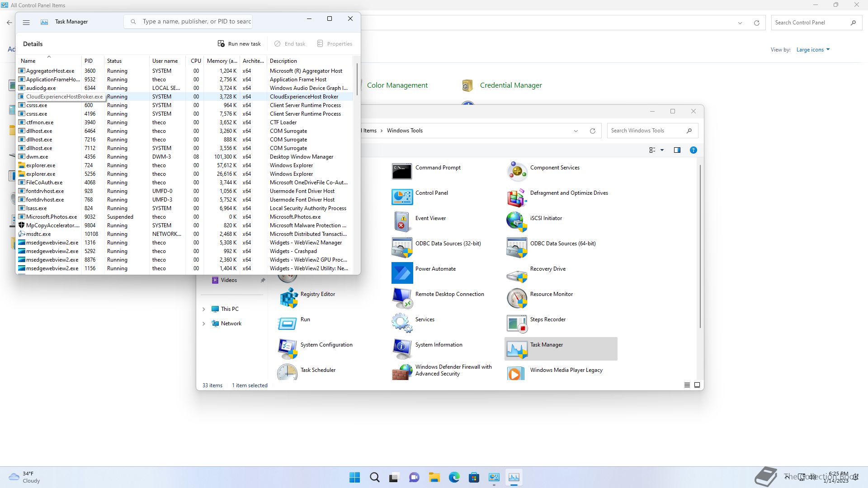The image size is (868, 488).
Task: Open Control Panel address bar dropdown
Action: point(740,23)
